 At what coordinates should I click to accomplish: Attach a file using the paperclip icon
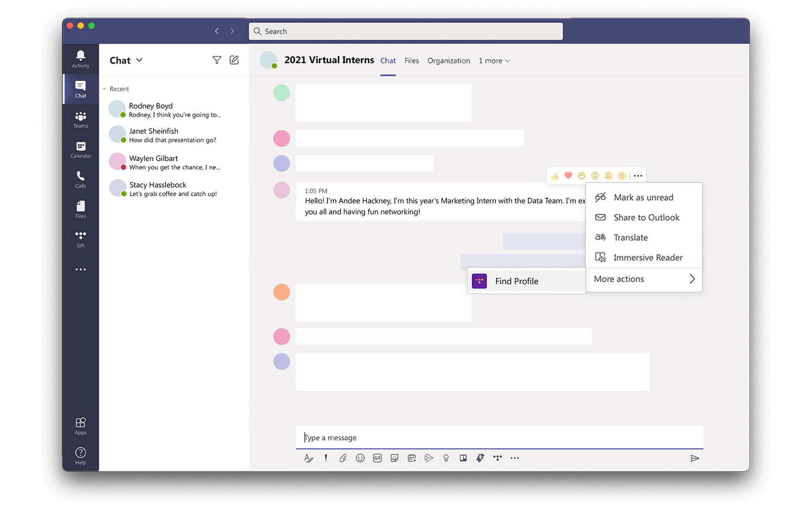point(343,458)
